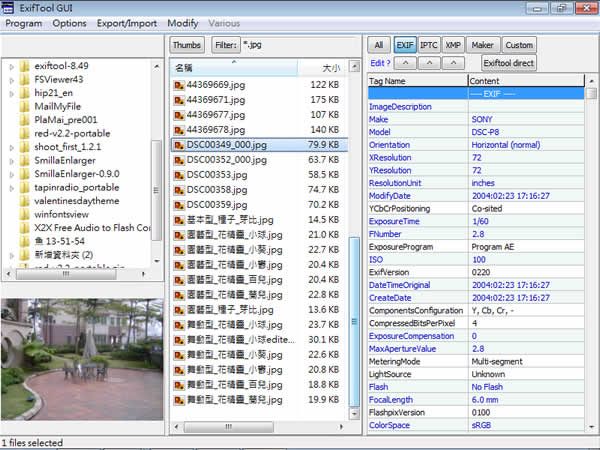
Task: Open the Modify menu
Action: tap(183, 23)
